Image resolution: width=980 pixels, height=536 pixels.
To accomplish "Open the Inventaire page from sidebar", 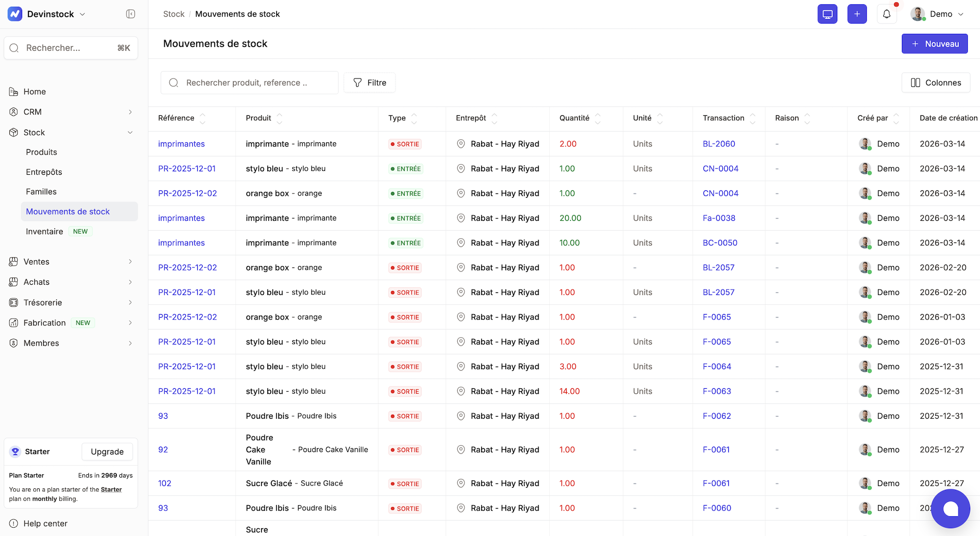I will coord(44,231).
